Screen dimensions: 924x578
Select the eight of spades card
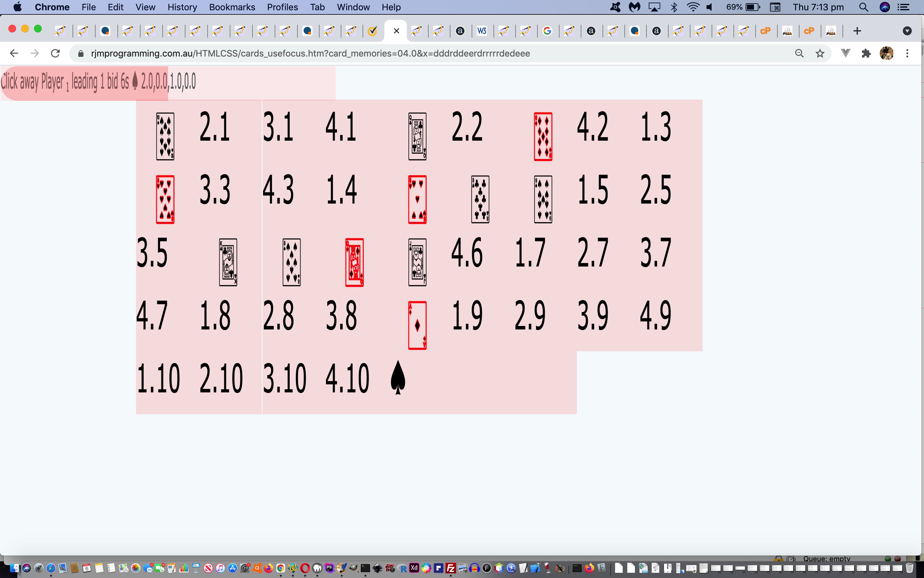[x=291, y=262]
